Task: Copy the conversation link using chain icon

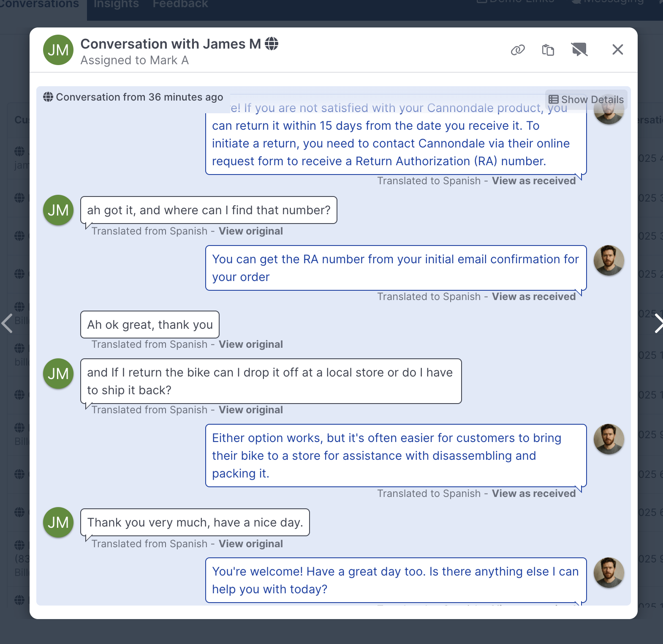Action: coord(518,50)
